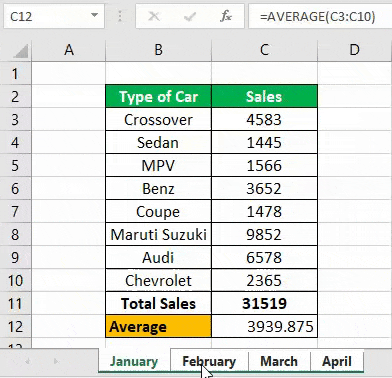Open the Name Box dropdown arrow

pyautogui.click(x=95, y=15)
